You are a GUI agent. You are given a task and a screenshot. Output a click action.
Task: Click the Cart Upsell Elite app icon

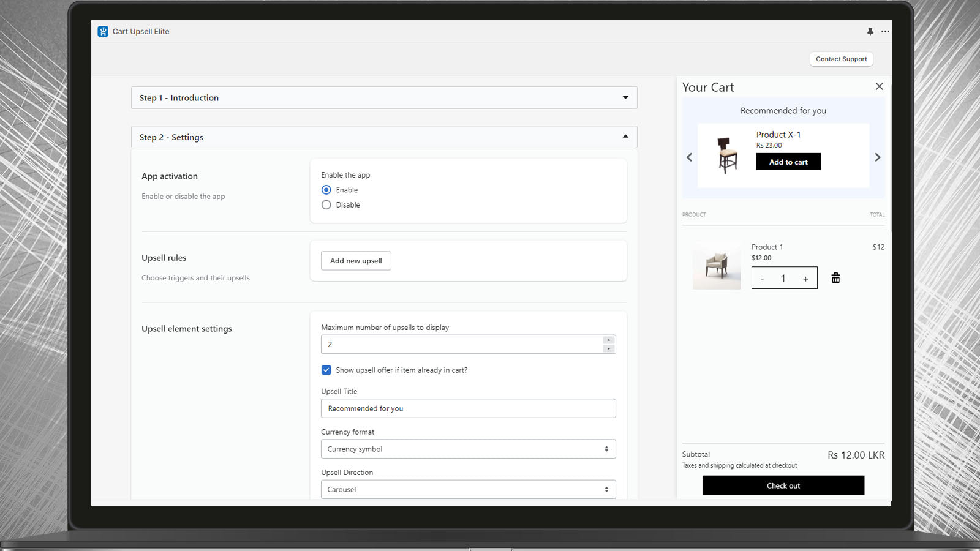pyautogui.click(x=103, y=31)
